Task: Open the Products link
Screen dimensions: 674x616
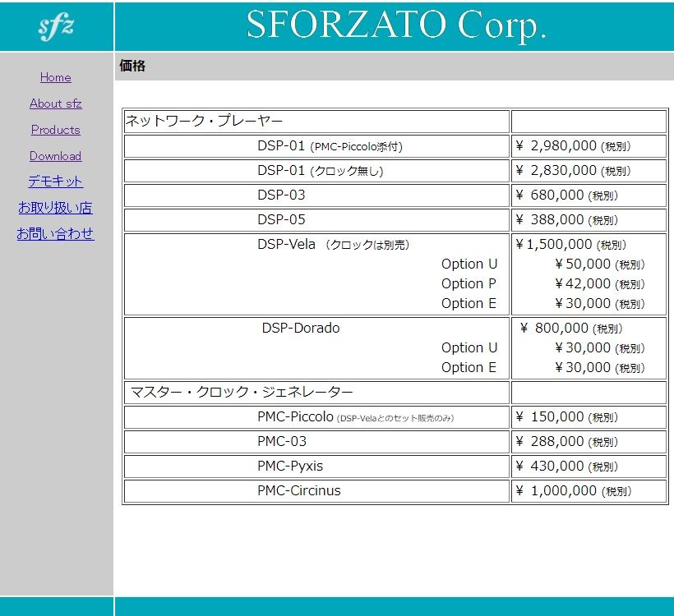Action: click(x=55, y=130)
